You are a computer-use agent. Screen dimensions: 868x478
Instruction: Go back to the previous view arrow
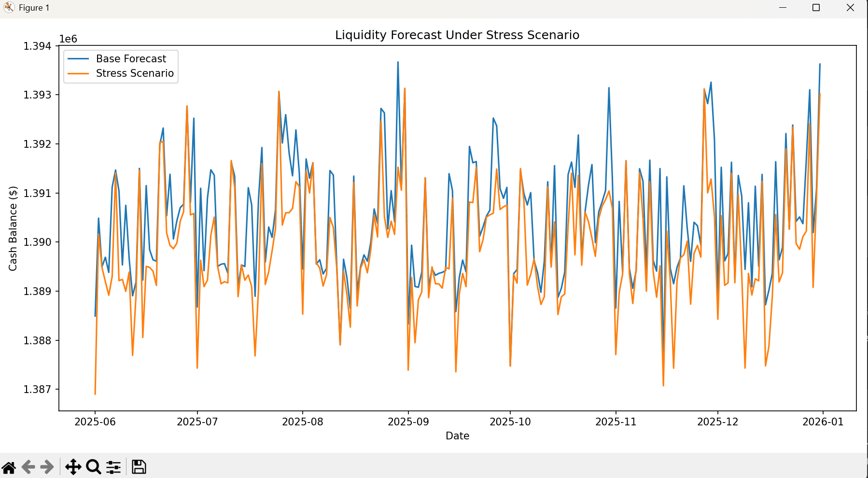[x=28, y=467]
